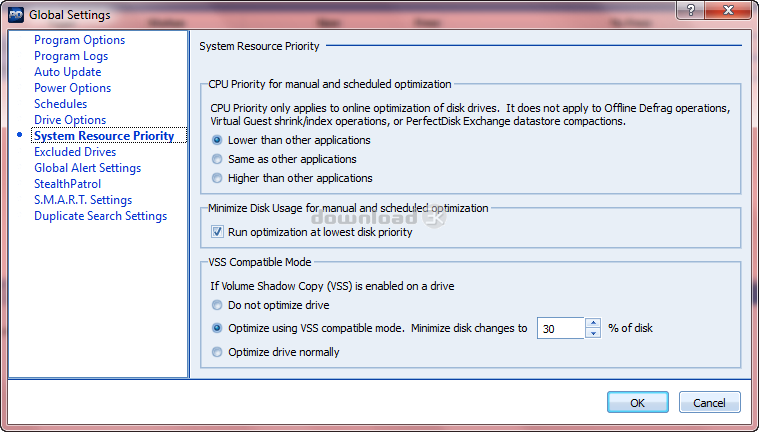
Task: Click the PerfectDisk icon in title bar
Action: pyautogui.click(x=14, y=14)
